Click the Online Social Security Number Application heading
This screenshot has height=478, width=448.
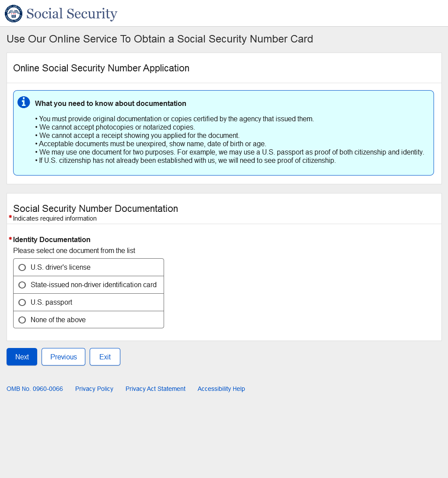[x=101, y=68]
